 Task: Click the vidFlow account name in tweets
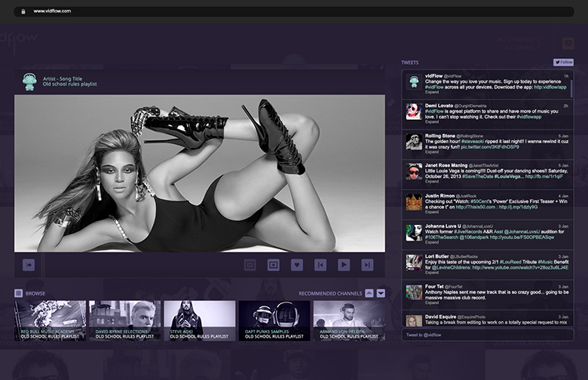coord(434,76)
